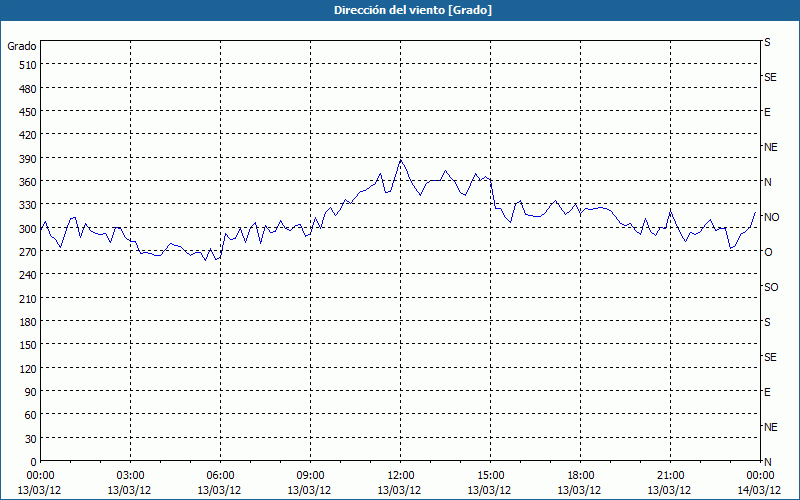Click the 30 degree axis label
800x500 pixels.
click(x=31, y=438)
